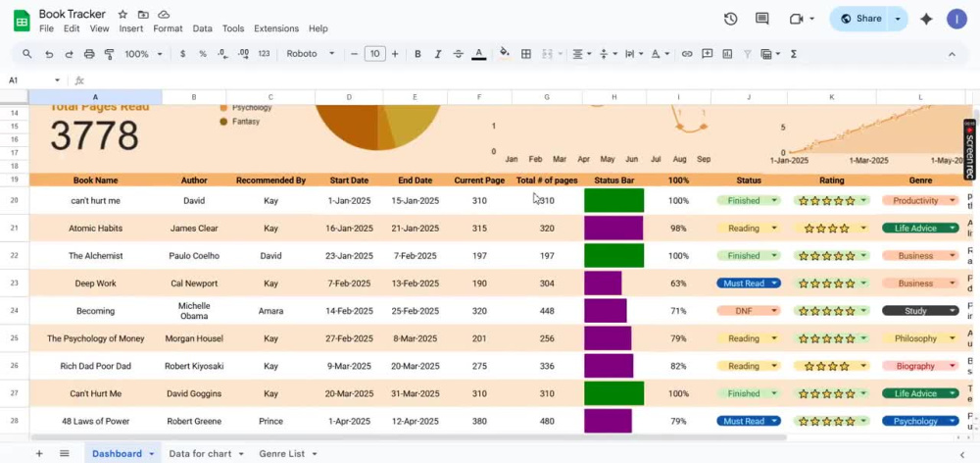Open the Format menu
The image size is (980, 463).
168,28
